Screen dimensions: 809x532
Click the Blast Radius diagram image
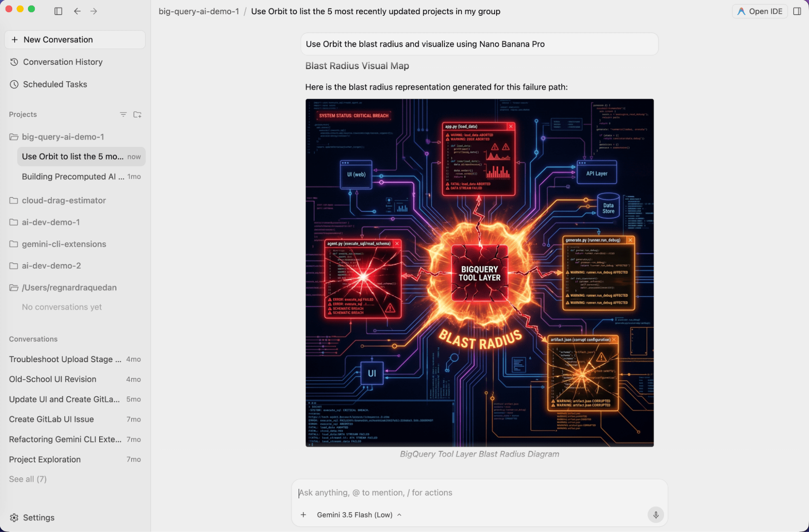pos(480,273)
